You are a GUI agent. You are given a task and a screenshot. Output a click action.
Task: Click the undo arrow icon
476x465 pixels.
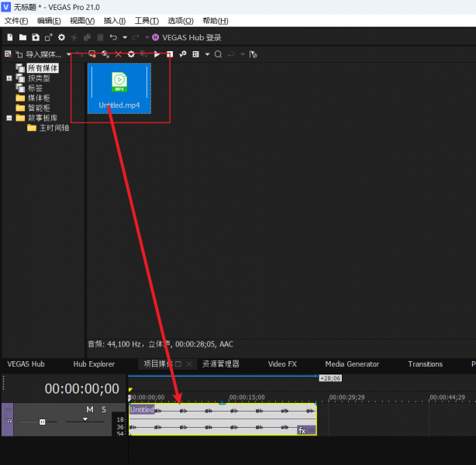point(113,37)
